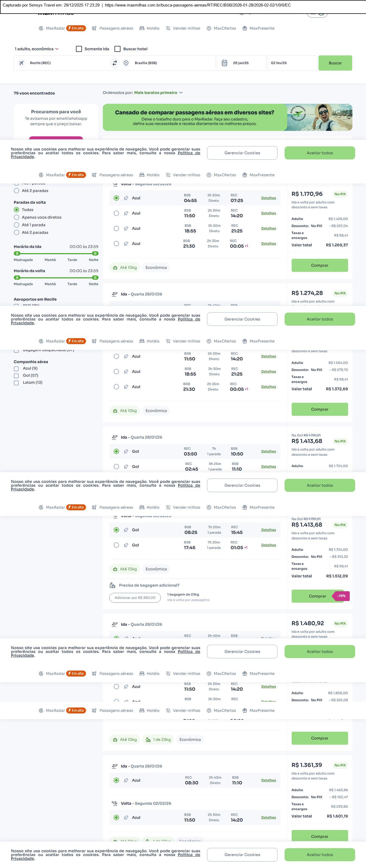366x868 pixels.
Task: Select 'Apenas voos diretos' radio option
Action: [17, 217]
